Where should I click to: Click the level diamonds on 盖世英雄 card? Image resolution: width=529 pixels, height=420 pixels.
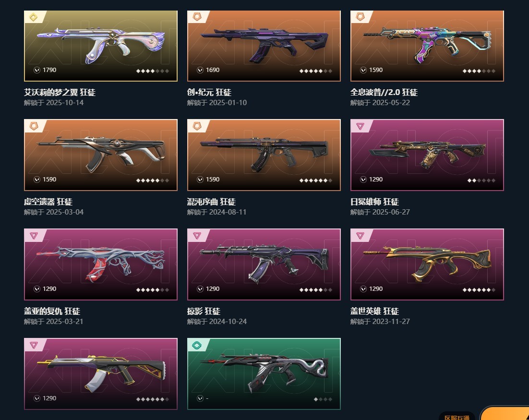point(479,290)
